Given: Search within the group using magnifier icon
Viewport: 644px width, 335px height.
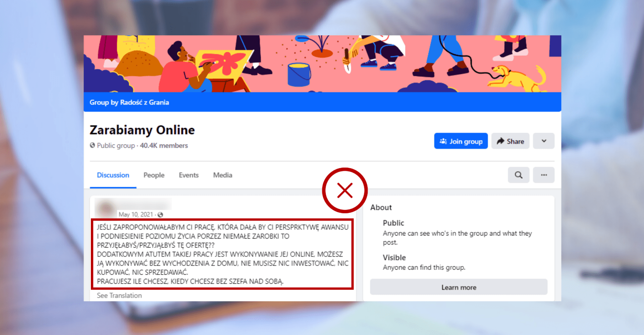Looking at the screenshot, I should pos(519,175).
